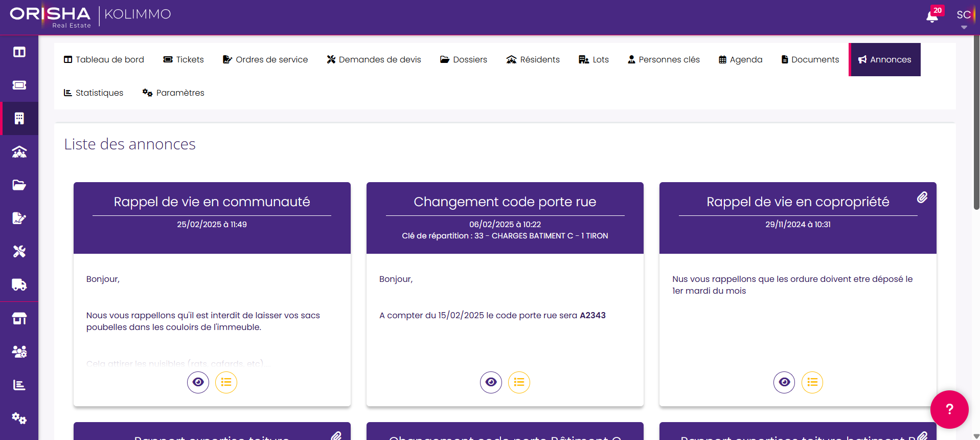Click the tools icon in the left sidebar
980x440 pixels.
coord(19,252)
